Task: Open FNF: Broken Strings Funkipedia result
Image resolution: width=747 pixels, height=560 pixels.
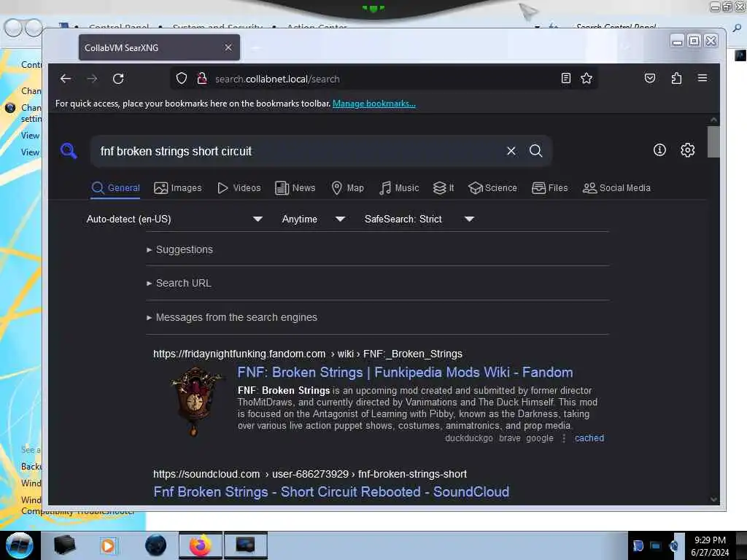Action: pyautogui.click(x=405, y=373)
